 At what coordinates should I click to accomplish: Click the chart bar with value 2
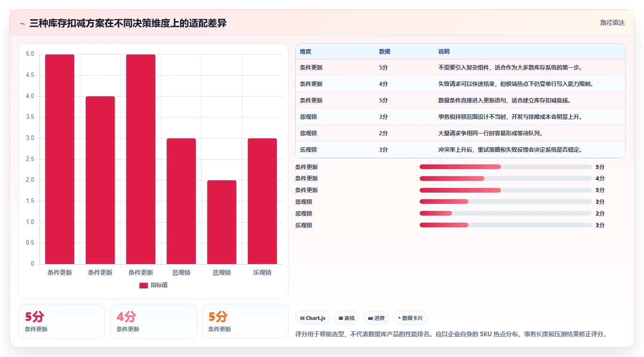pyautogui.click(x=222, y=222)
